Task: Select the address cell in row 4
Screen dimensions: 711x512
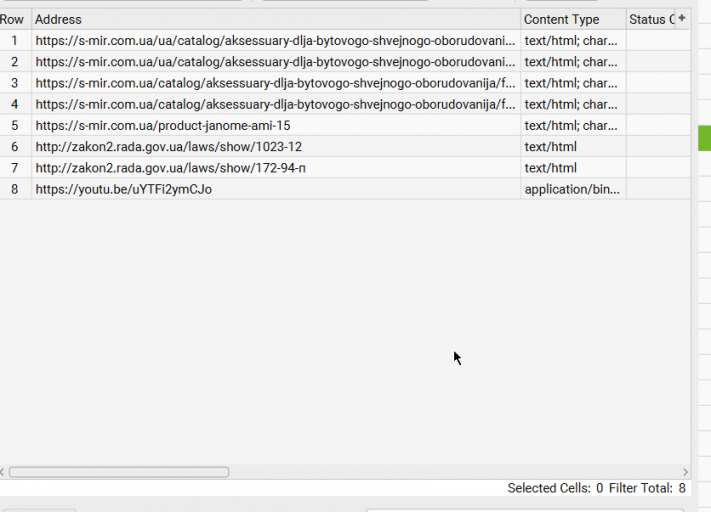Action: pos(276,105)
